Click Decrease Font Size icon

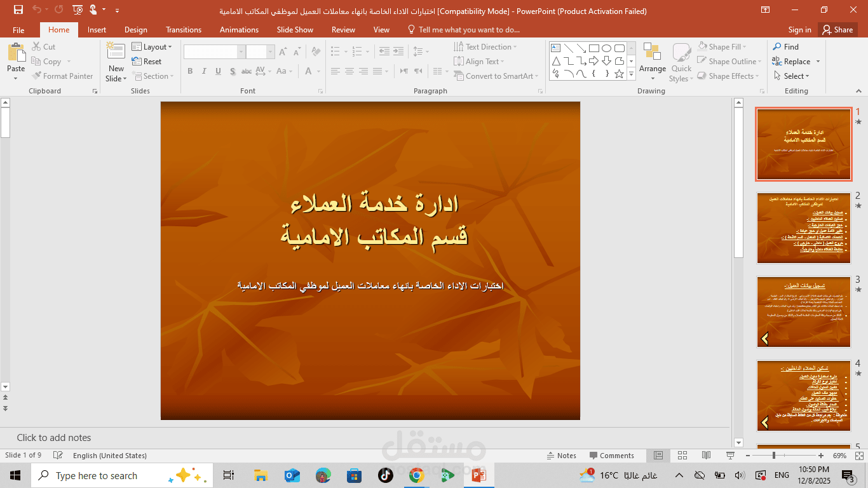pyautogui.click(x=298, y=52)
